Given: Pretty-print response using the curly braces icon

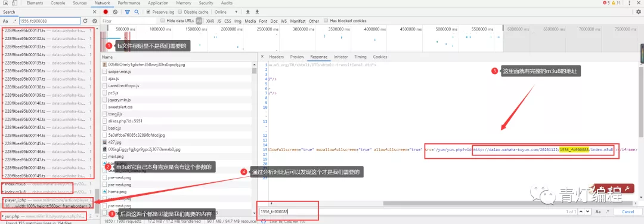Looking at the screenshot, I should (264, 222).
